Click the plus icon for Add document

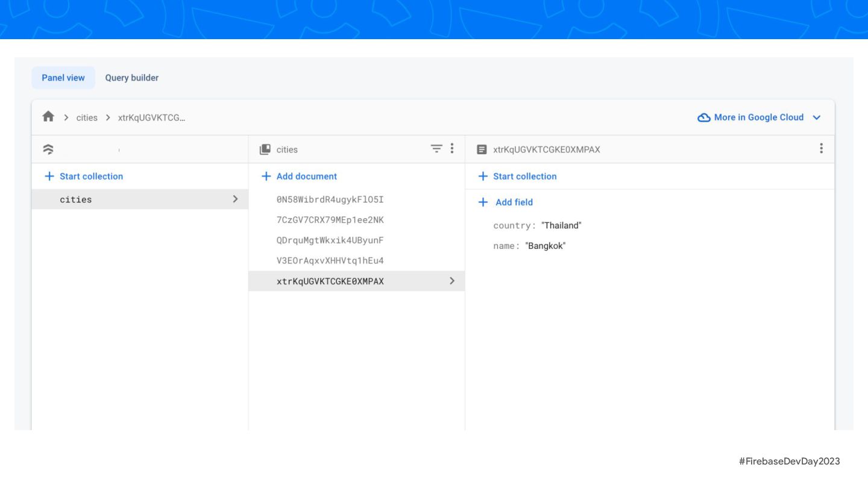pyautogui.click(x=266, y=177)
